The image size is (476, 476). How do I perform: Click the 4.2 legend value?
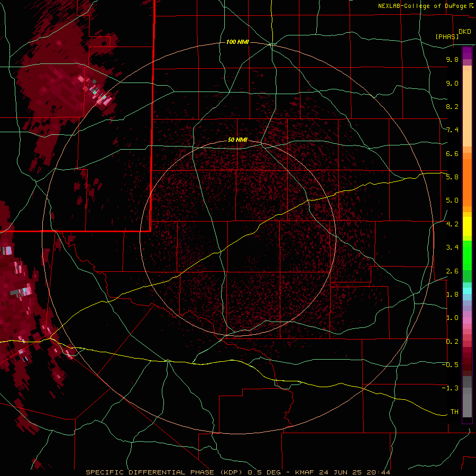(452, 224)
